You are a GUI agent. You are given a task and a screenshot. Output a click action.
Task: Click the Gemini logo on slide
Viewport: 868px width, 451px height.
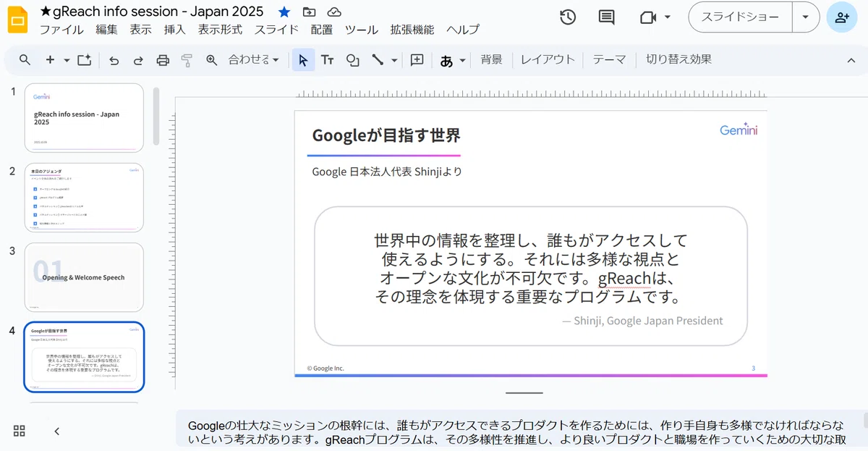click(x=739, y=130)
